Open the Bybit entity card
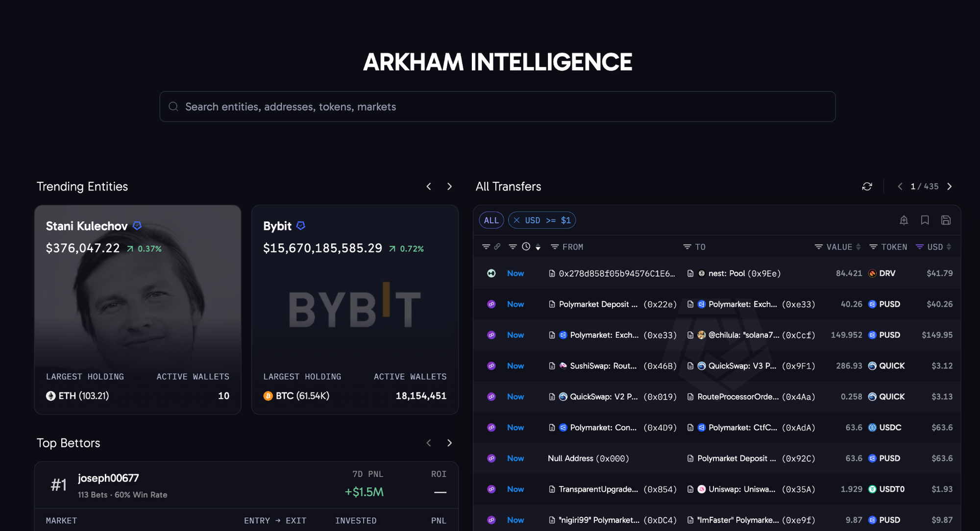The image size is (980, 531). 355,310
